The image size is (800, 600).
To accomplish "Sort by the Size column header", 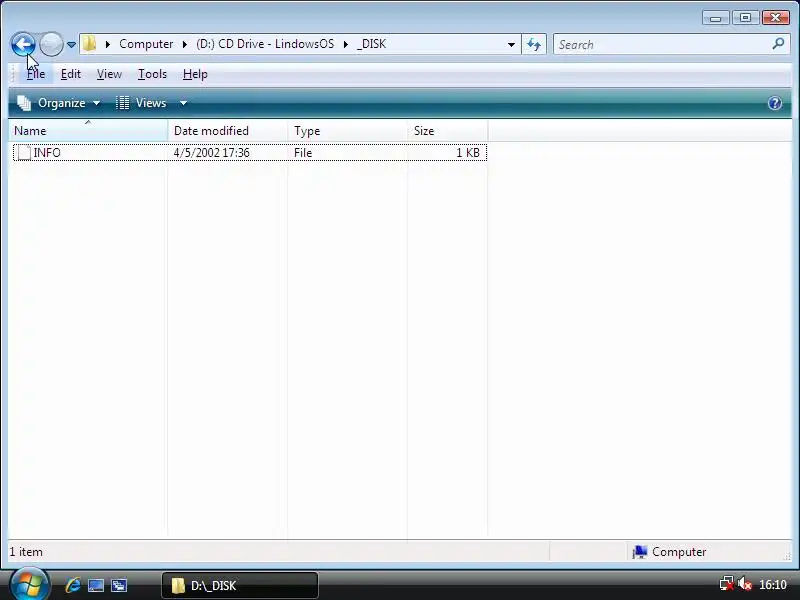I will click(x=447, y=131).
